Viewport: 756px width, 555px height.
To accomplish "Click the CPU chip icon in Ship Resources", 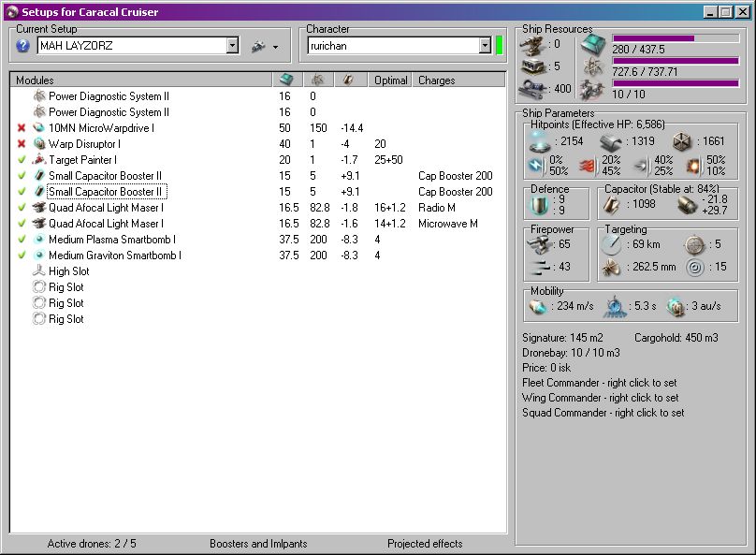I will [x=592, y=44].
